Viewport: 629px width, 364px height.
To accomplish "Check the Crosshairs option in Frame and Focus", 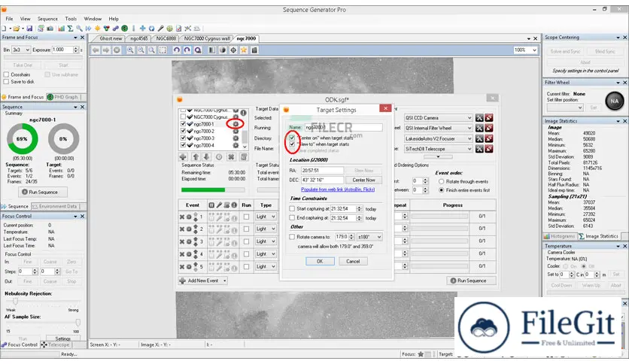I will (6, 74).
